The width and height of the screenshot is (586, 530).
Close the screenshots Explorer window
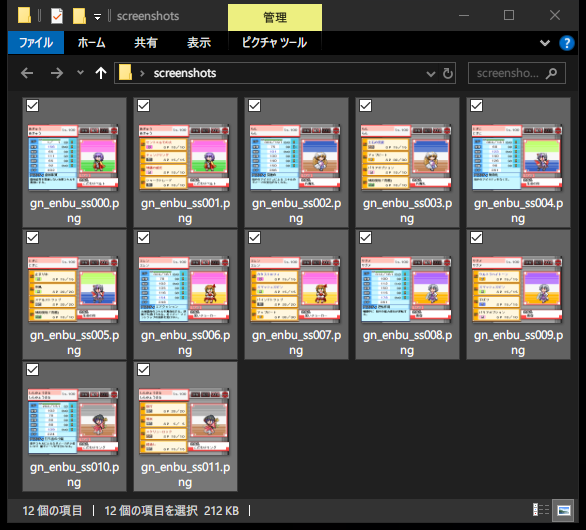[555, 16]
